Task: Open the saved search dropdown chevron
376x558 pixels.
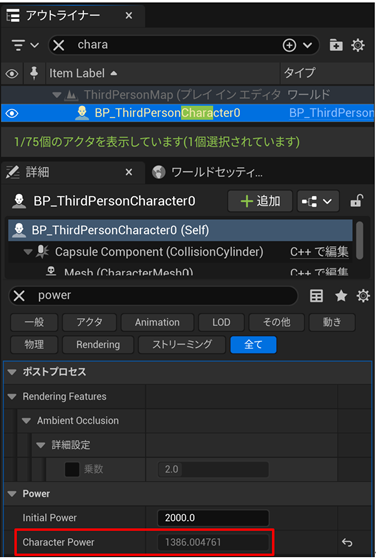Action: 307,45
